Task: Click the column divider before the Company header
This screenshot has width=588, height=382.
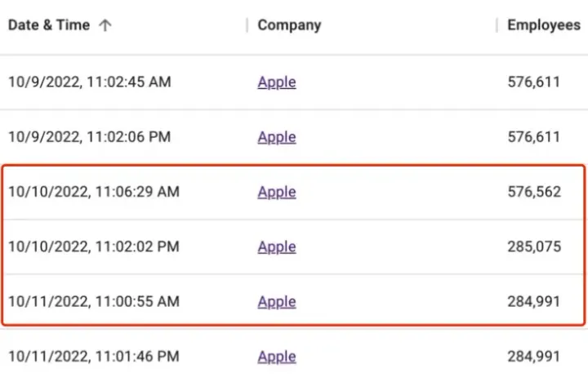Action: 247,25
